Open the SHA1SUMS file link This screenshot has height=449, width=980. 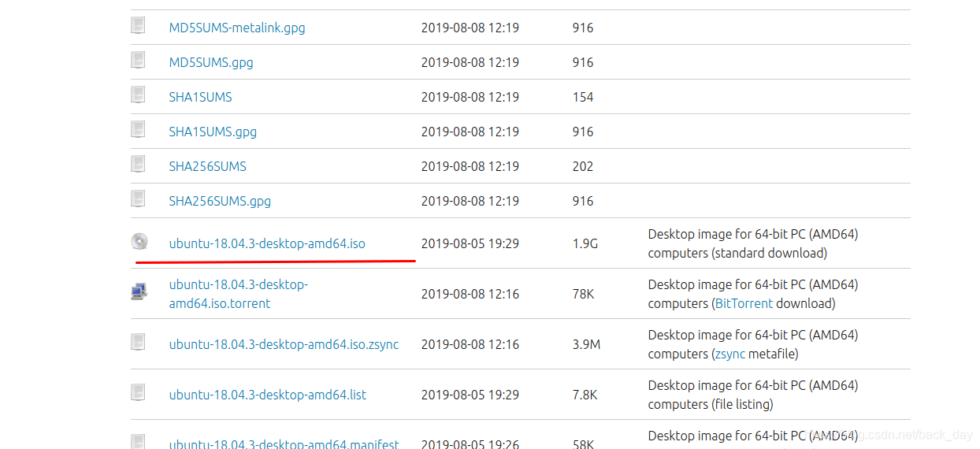pos(200,97)
